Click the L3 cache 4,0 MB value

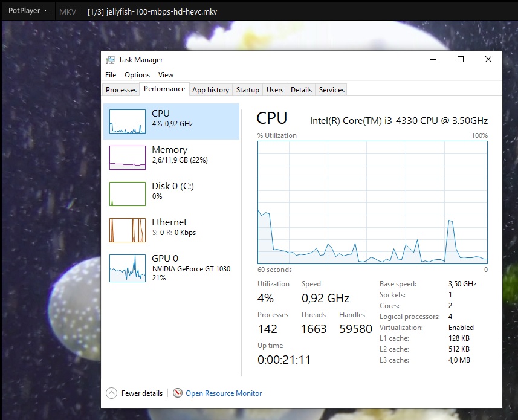(459, 360)
